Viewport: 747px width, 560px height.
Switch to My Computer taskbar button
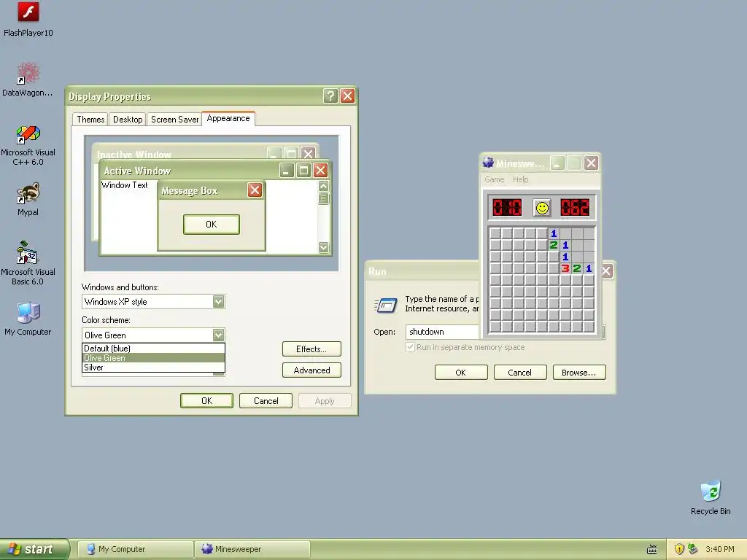135,549
